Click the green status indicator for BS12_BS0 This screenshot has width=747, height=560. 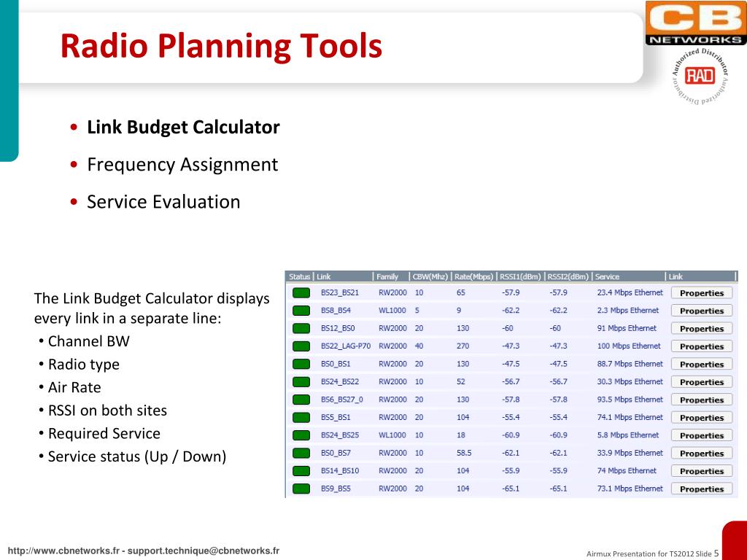[x=301, y=329]
